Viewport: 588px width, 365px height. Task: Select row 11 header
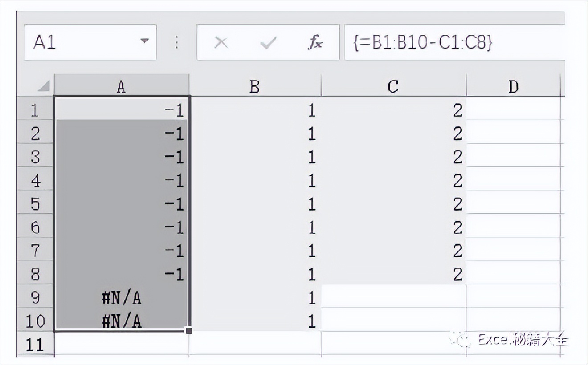[x=35, y=345]
